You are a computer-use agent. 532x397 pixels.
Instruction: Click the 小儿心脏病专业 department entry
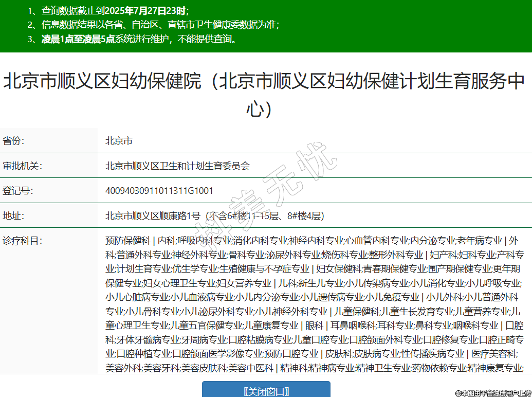(137, 297)
